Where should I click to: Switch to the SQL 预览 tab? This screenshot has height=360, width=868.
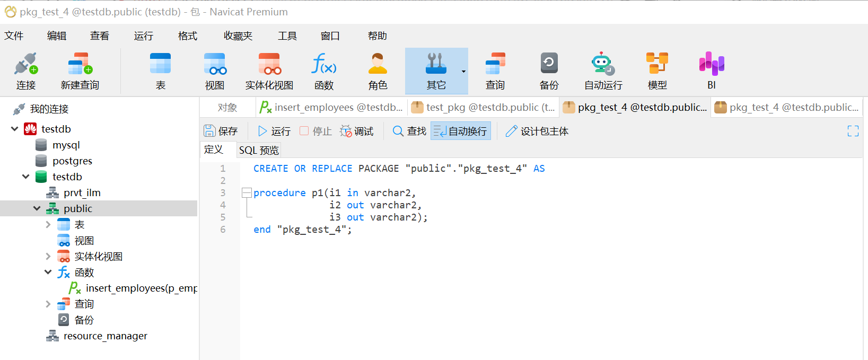click(259, 150)
